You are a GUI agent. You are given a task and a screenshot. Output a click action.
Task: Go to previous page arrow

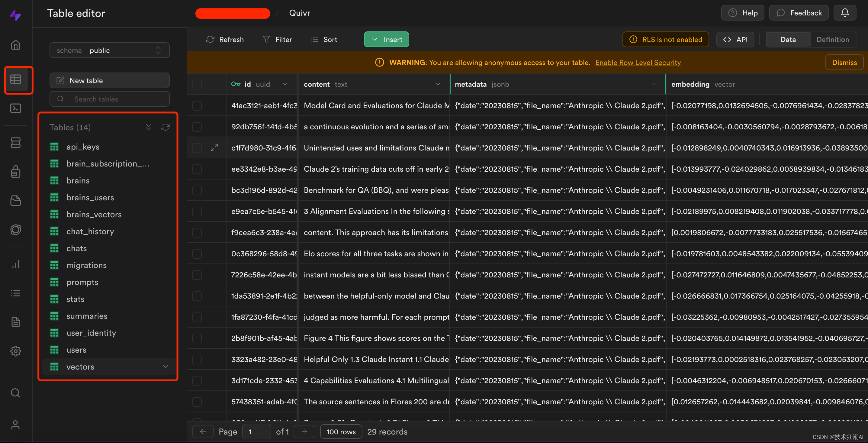[x=203, y=432]
